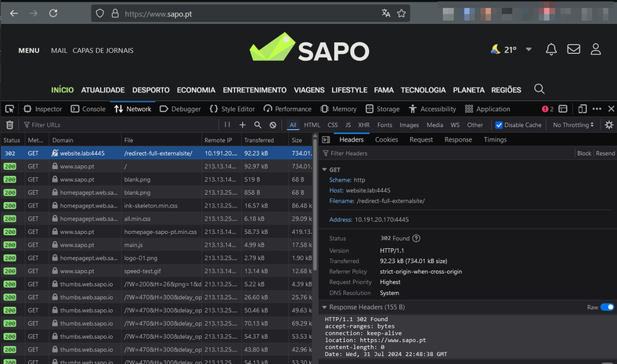Toggle Raw response headers switch
The image size is (617, 364).
(x=607, y=308)
